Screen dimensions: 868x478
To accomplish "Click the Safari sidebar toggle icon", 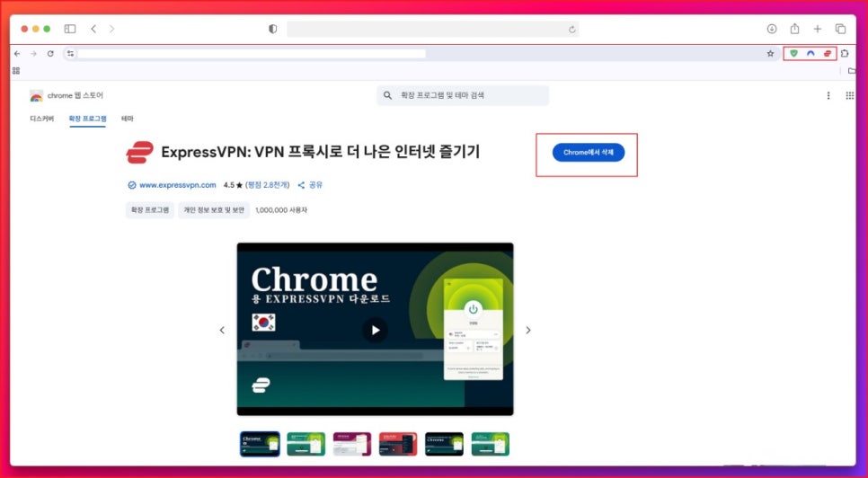I will [70, 29].
